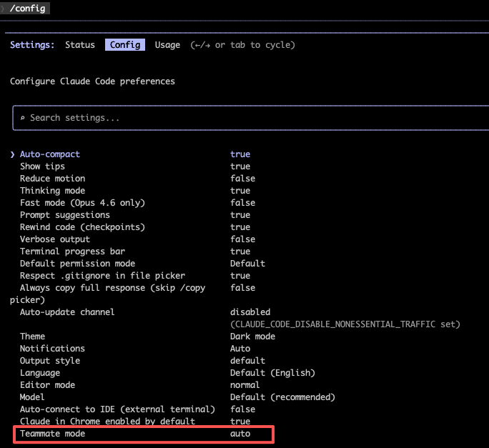Toggle Fast mode (Opus 4.6 only) value
The image size is (489, 448).
[242, 203]
